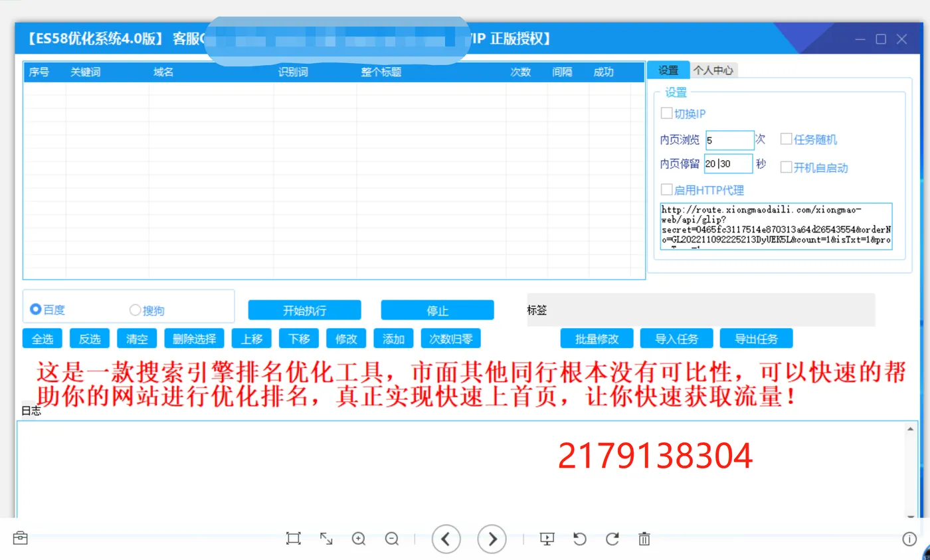The width and height of the screenshot is (930, 560).
Task: Click the 反选 button
Action: [x=90, y=339]
